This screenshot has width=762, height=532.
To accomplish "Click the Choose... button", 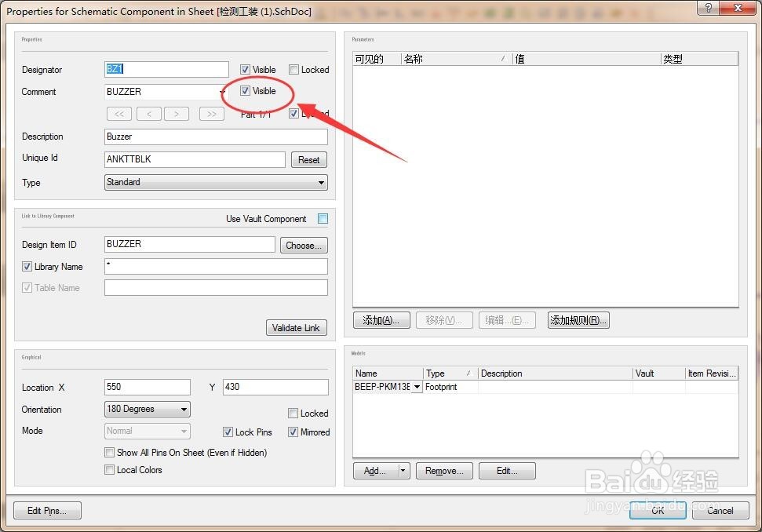I will [x=304, y=246].
